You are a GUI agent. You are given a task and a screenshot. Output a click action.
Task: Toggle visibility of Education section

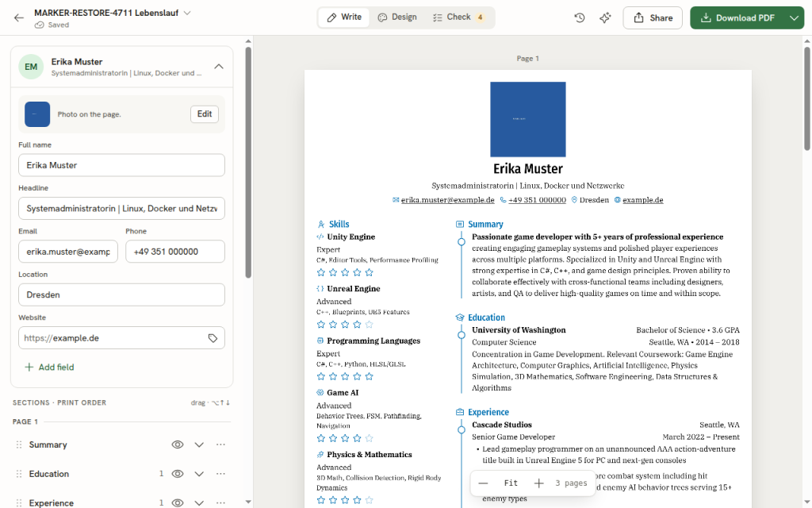point(178,474)
